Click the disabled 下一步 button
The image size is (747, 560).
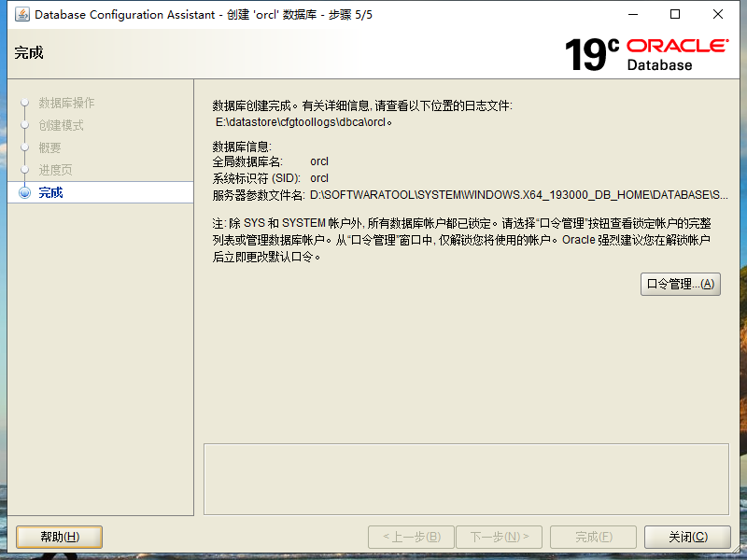click(499, 537)
